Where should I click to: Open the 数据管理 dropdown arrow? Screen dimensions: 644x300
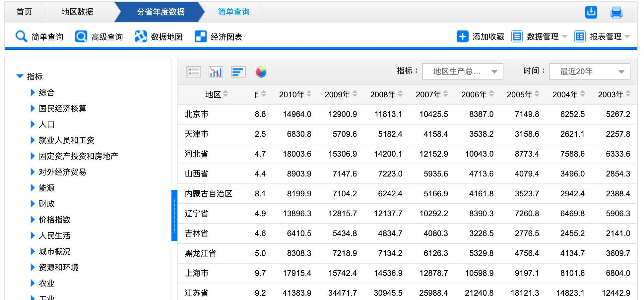click(x=564, y=36)
